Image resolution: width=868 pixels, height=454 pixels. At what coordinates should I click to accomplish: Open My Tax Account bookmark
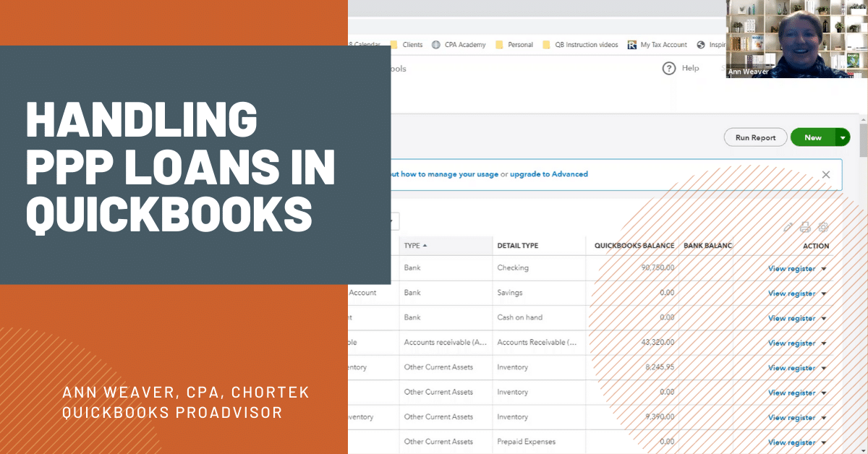[658, 45]
